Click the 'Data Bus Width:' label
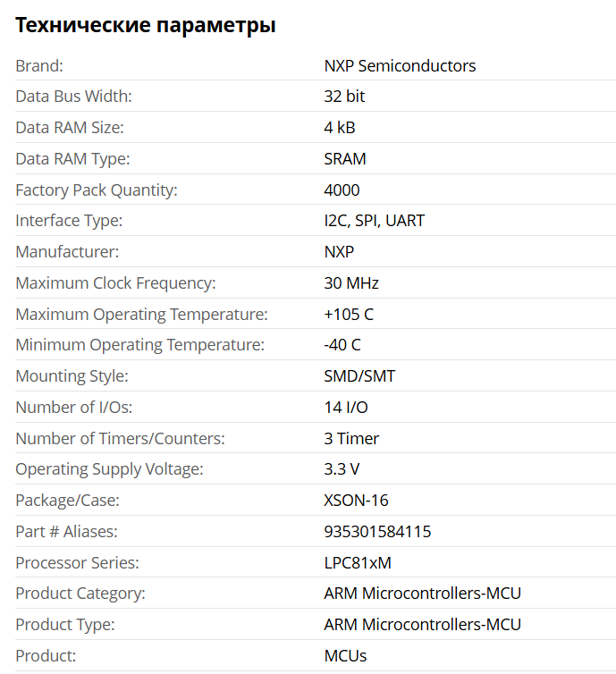This screenshot has height=674, width=616. 73,97
